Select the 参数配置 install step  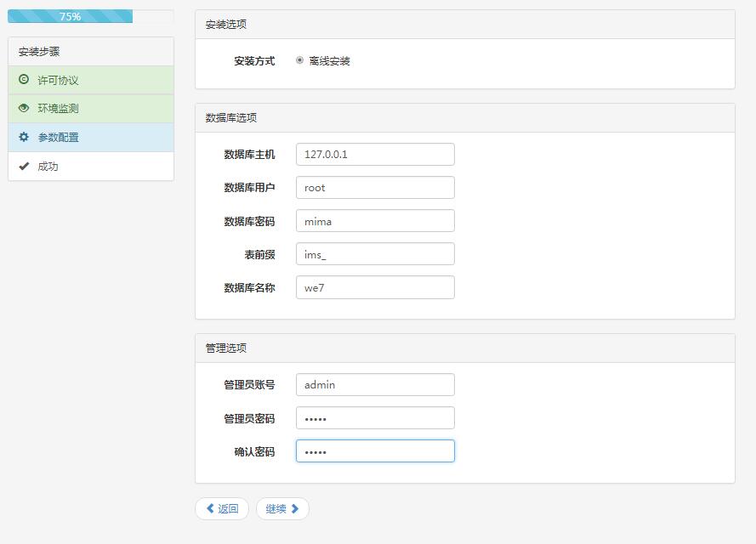tap(91, 138)
